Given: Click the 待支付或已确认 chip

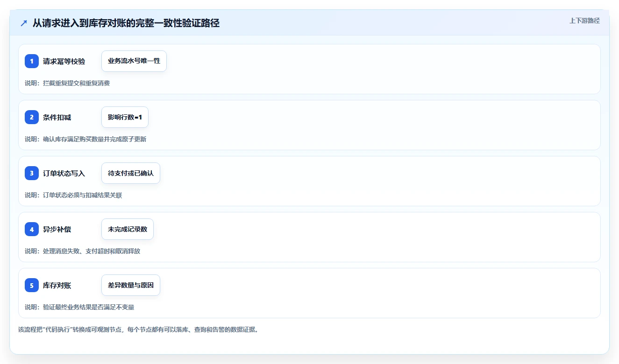Looking at the screenshot, I should pos(131,173).
